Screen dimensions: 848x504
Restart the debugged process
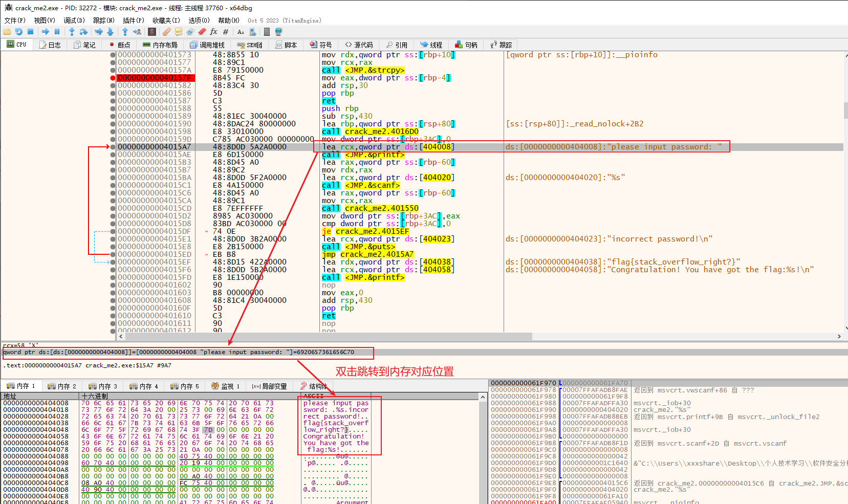pos(19,31)
